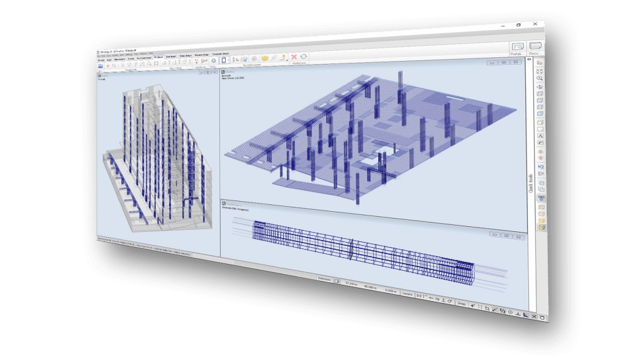Switch to the Timber design tab
The width and height of the screenshot is (644, 362).
pyautogui.click(x=186, y=56)
